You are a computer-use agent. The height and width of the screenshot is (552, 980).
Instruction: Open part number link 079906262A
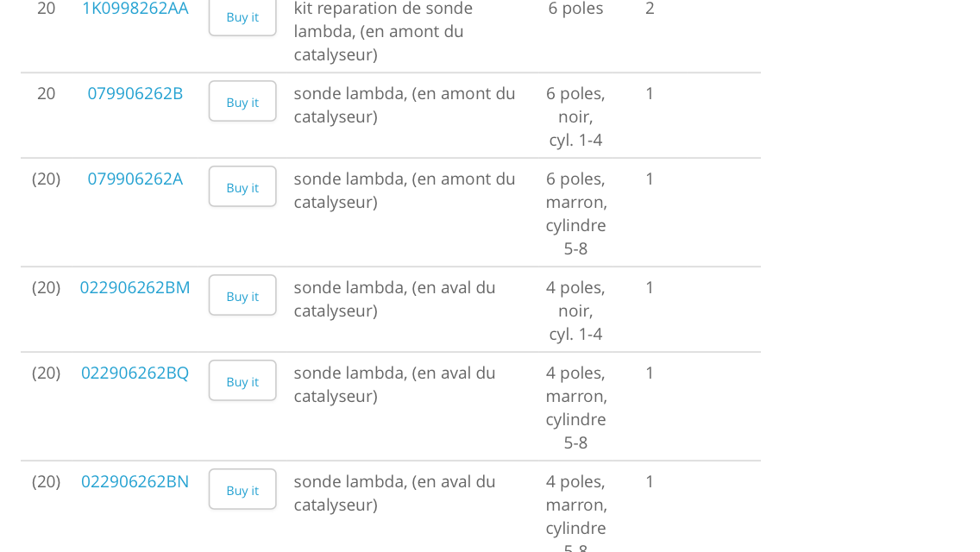pyautogui.click(x=135, y=179)
